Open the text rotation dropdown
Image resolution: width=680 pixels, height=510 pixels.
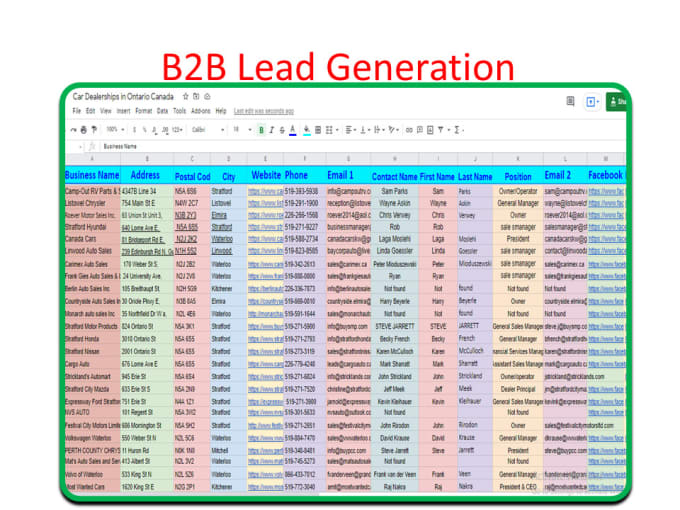(x=393, y=130)
